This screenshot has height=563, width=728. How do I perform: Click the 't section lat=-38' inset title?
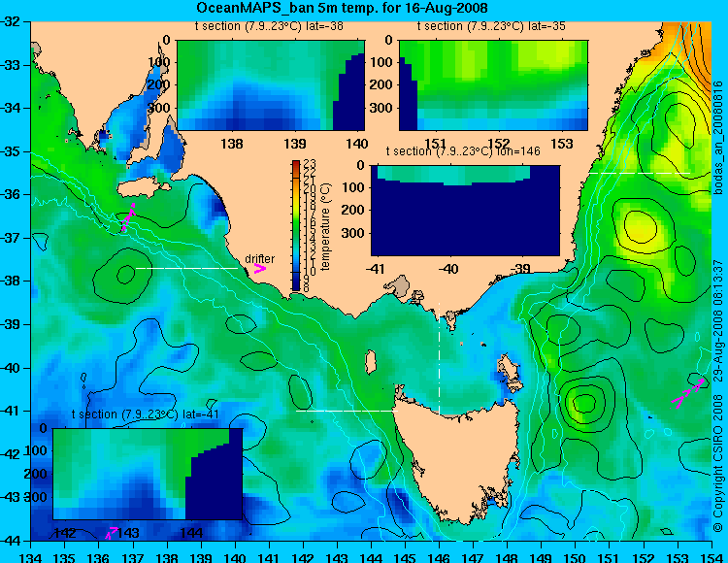(x=269, y=26)
